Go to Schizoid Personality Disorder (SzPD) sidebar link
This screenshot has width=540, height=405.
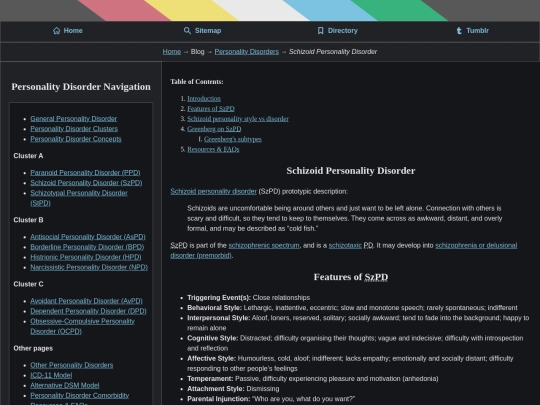[86, 183]
